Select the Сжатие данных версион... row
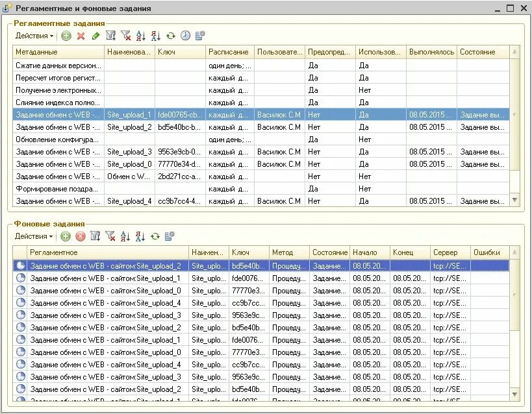The image size is (532, 414). coord(261,66)
